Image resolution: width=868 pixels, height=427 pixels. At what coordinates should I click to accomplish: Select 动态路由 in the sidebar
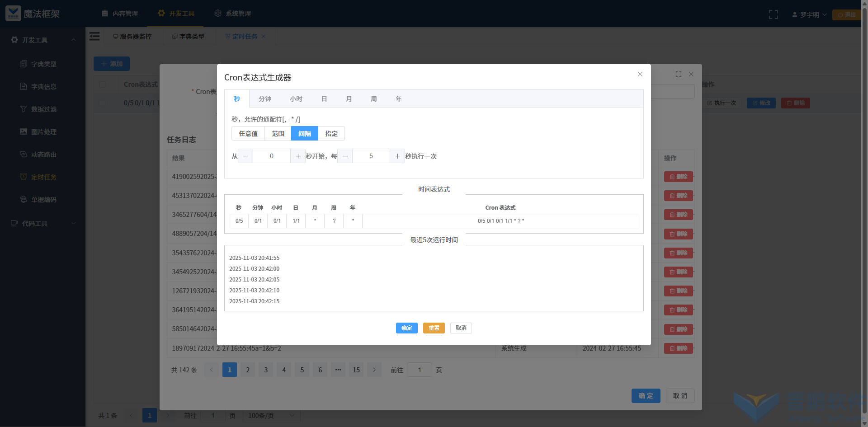(44, 154)
